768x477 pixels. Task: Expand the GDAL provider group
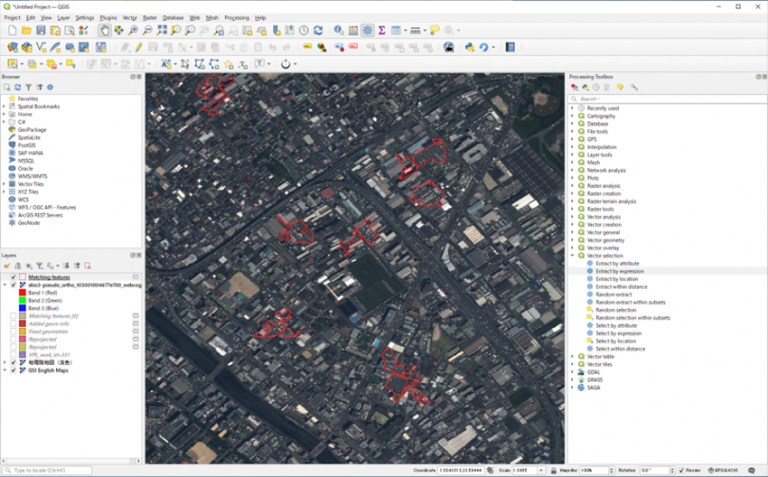pyautogui.click(x=572, y=372)
